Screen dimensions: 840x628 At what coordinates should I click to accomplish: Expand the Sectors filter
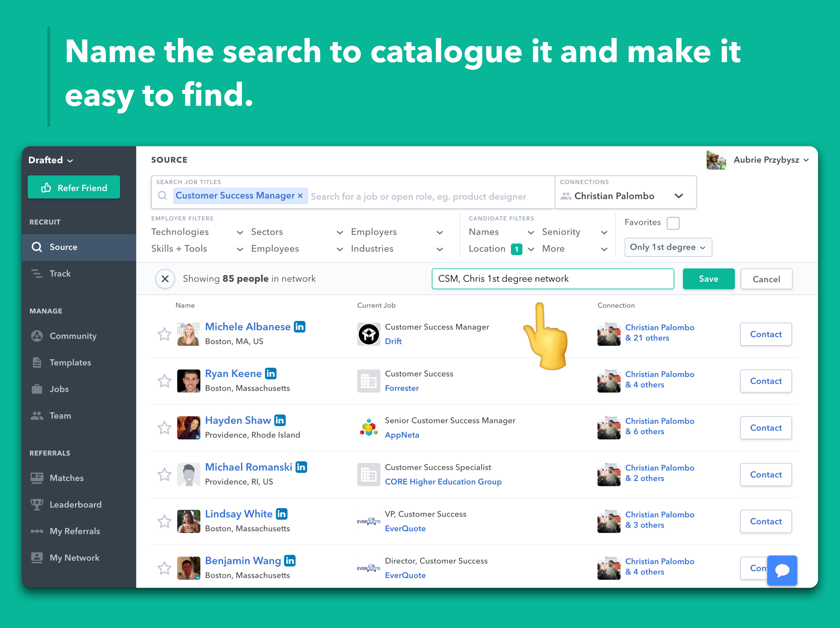[297, 232]
